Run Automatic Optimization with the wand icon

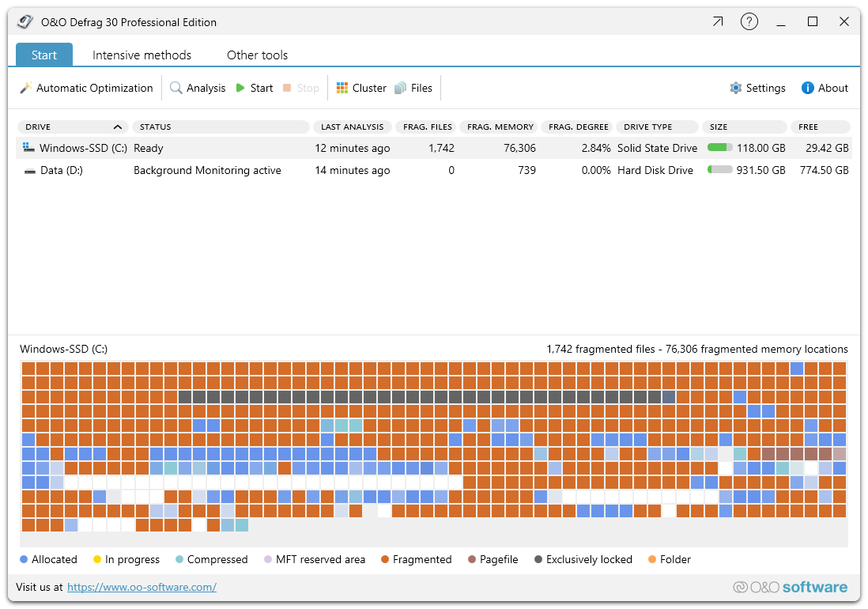86,88
